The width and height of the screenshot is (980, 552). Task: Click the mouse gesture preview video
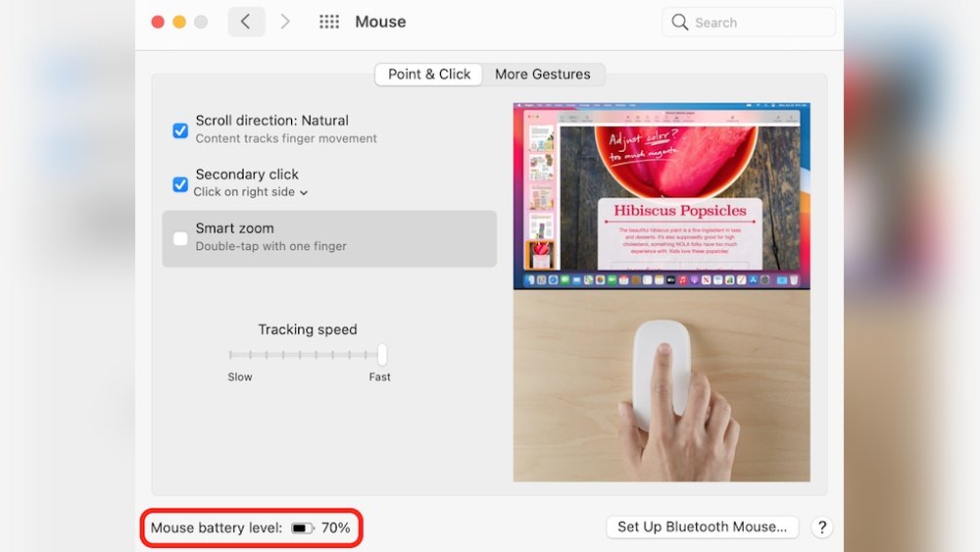point(661,386)
